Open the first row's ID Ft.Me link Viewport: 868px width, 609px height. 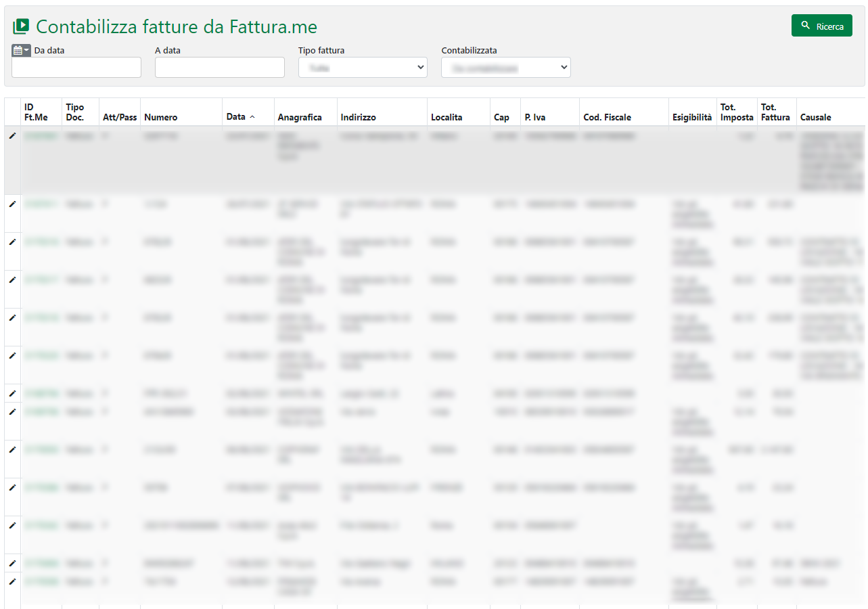click(x=41, y=136)
